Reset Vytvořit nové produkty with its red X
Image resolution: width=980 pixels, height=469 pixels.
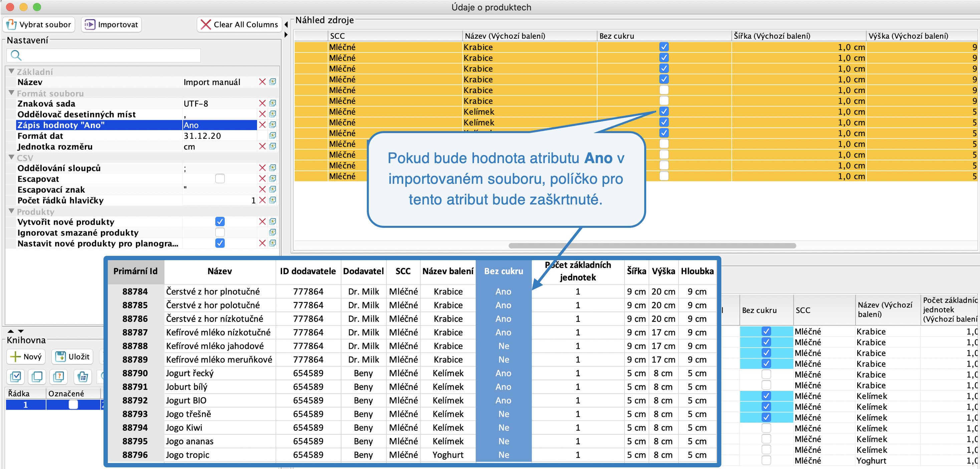coord(262,221)
